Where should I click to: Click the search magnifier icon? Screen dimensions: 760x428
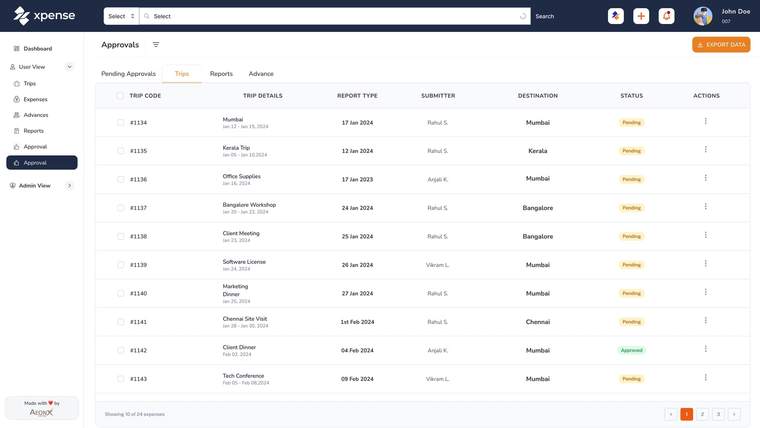(146, 16)
